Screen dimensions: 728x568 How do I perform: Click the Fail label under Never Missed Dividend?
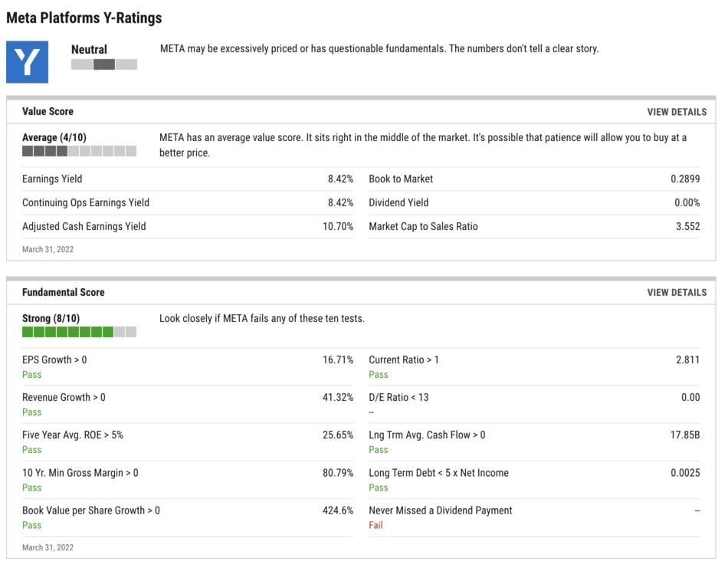tap(375, 526)
